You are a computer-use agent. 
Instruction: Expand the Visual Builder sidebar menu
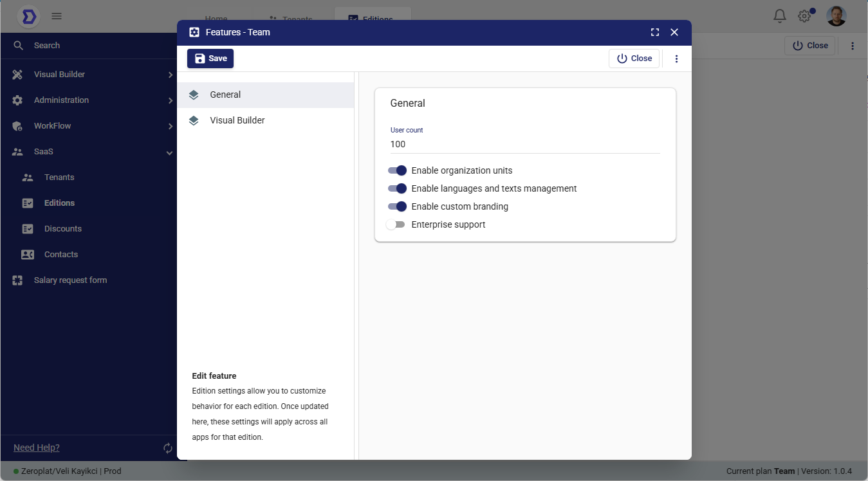pyautogui.click(x=60, y=75)
